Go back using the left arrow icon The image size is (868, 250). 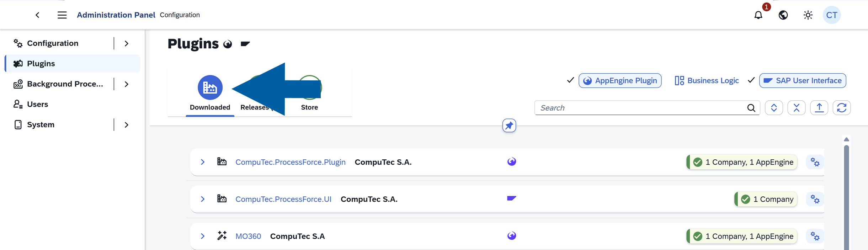pyautogui.click(x=37, y=15)
